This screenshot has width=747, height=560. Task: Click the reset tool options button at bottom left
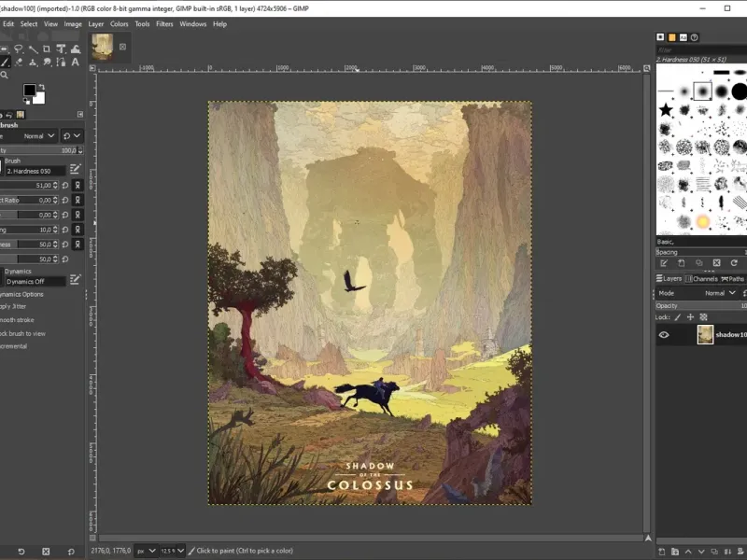point(73,551)
